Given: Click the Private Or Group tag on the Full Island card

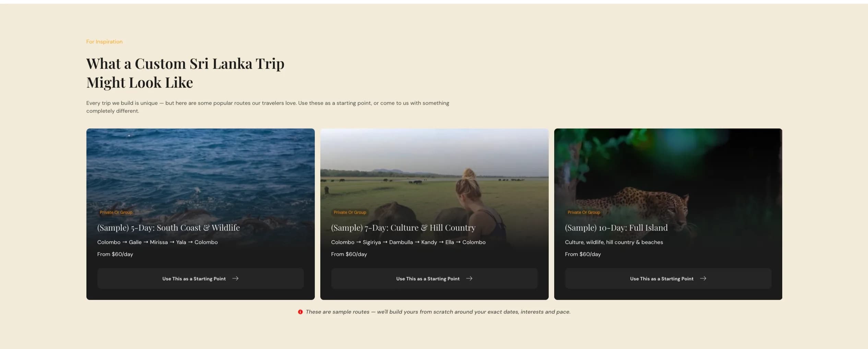Looking at the screenshot, I should [x=584, y=212].
